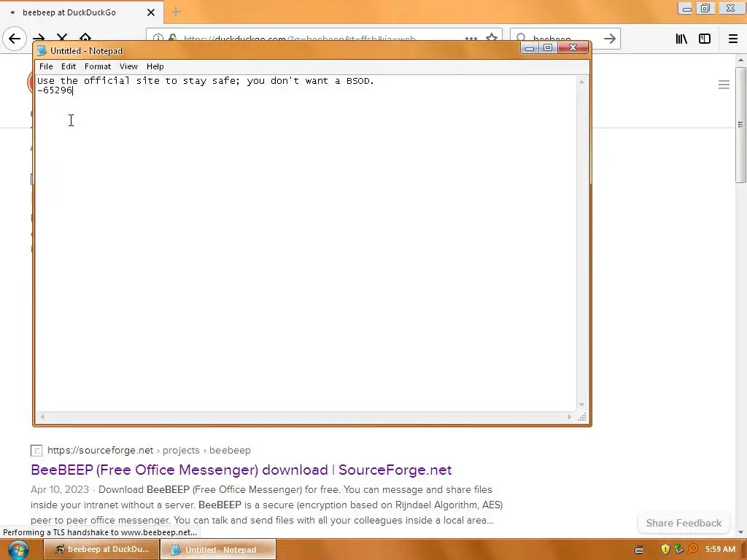This screenshot has height=560, width=747.
Task: Click Notepad horizontal scroll left arrow
Action: [x=42, y=417]
